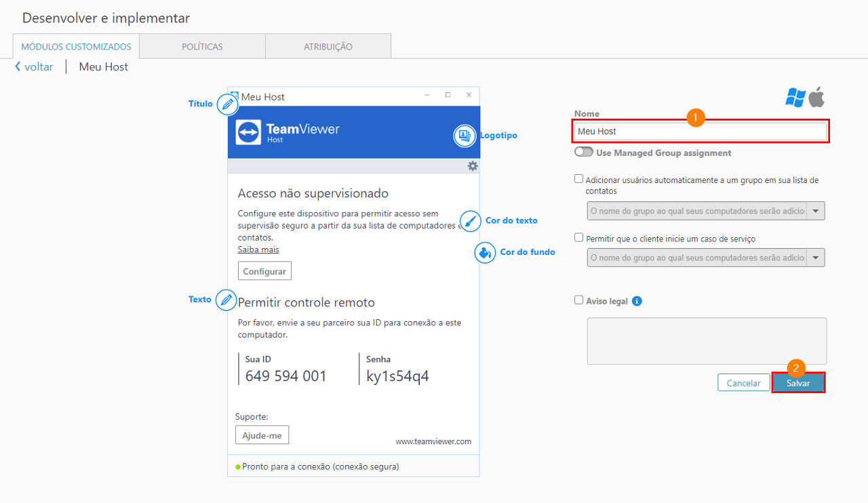This screenshot has width=868, height=503.
Task: Click the Configurar button in preview
Action: pyautogui.click(x=264, y=271)
